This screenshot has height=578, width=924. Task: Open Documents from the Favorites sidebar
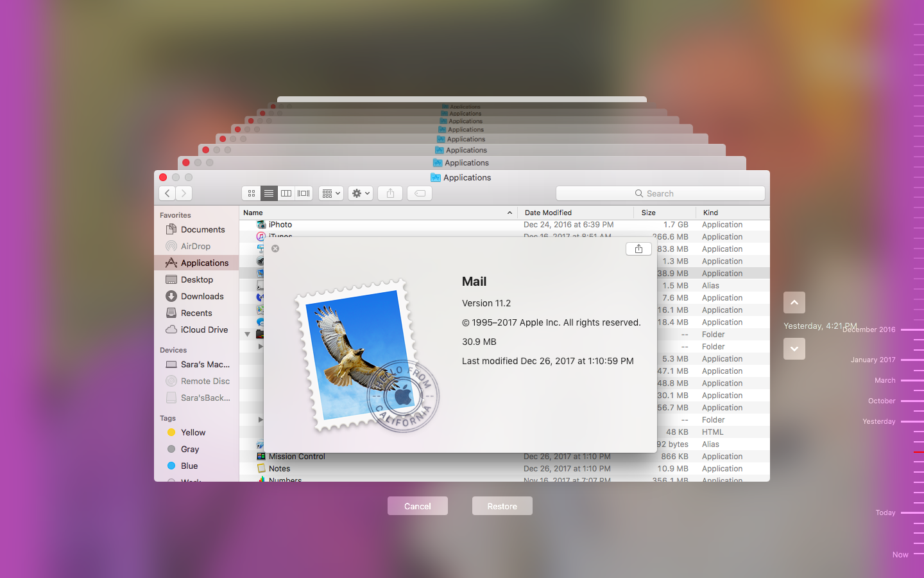coord(196,229)
